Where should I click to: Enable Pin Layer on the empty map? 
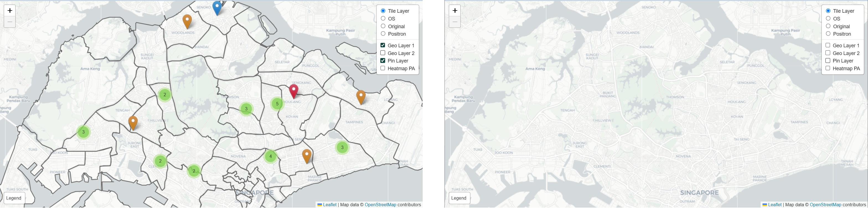[x=828, y=61]
